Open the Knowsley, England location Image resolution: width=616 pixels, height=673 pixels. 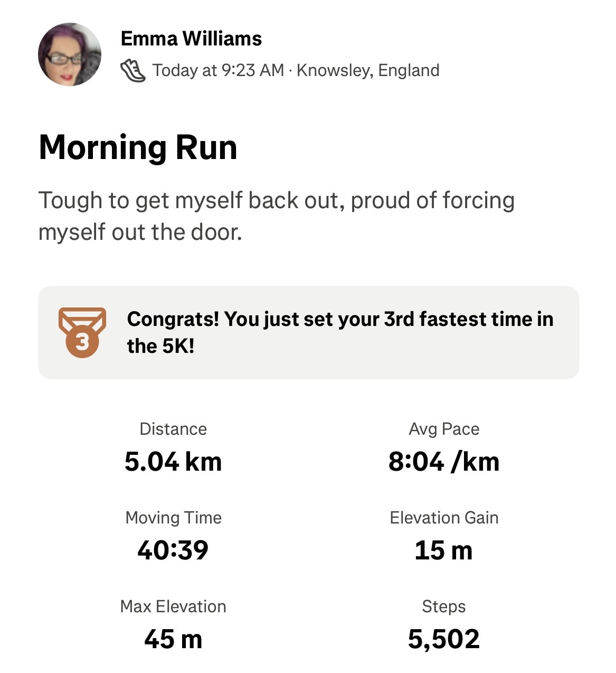click(368, 70)
